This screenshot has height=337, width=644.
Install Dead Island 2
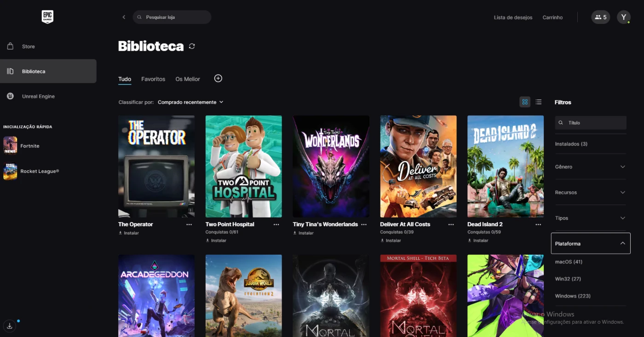[x=478, y=240]
